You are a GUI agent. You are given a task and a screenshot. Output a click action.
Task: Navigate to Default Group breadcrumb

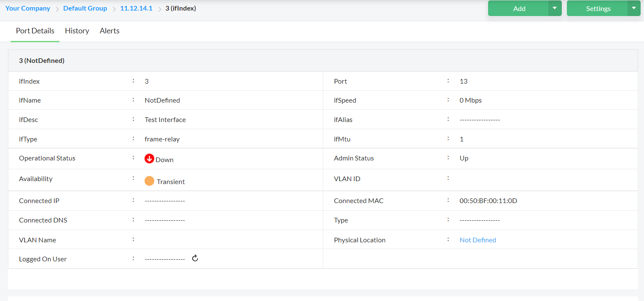click(x=85, y=8)
